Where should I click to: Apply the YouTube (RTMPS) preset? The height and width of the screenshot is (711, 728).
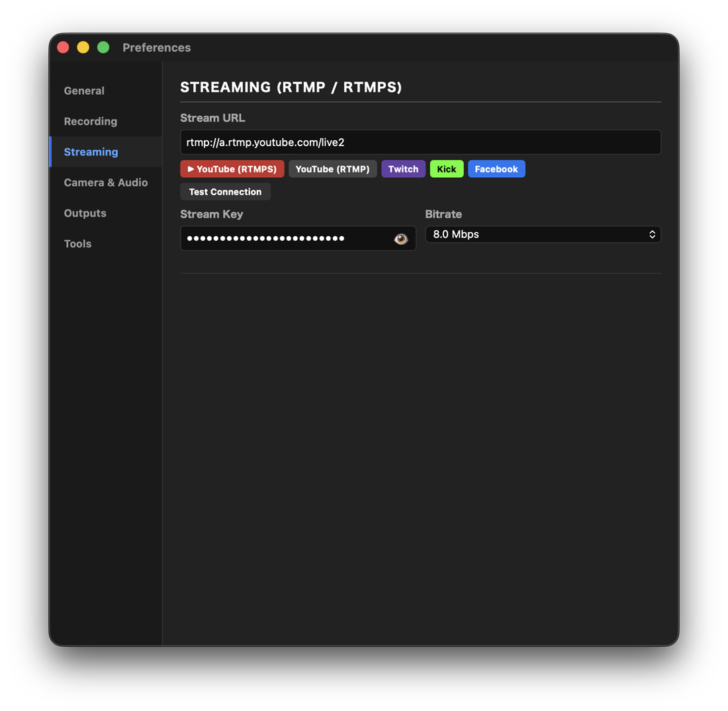pyautogui.click(x=232, y=169)
